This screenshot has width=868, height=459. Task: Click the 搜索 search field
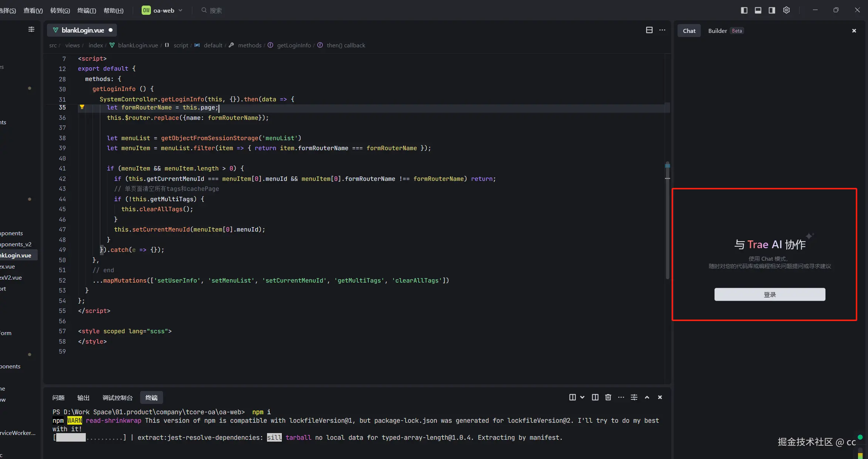click(x=216, y=10)
